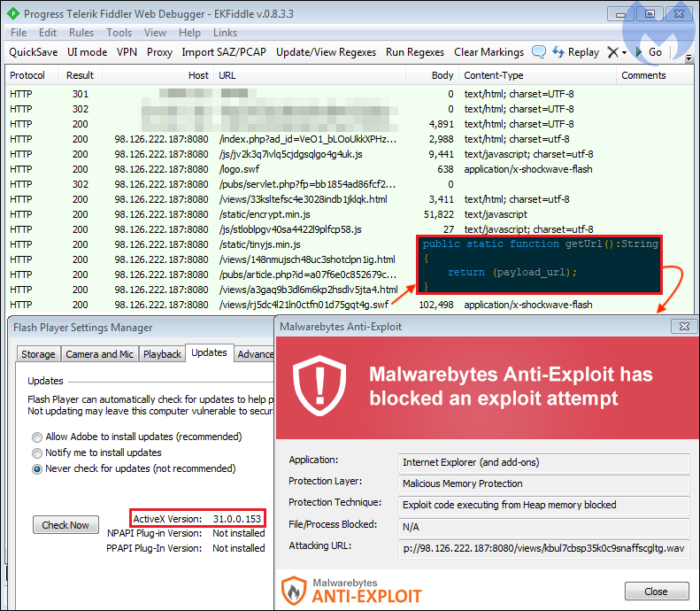This screenshot has height=611, width=700.
Task: Select the 301 result session row
Action: click(350, 94)
